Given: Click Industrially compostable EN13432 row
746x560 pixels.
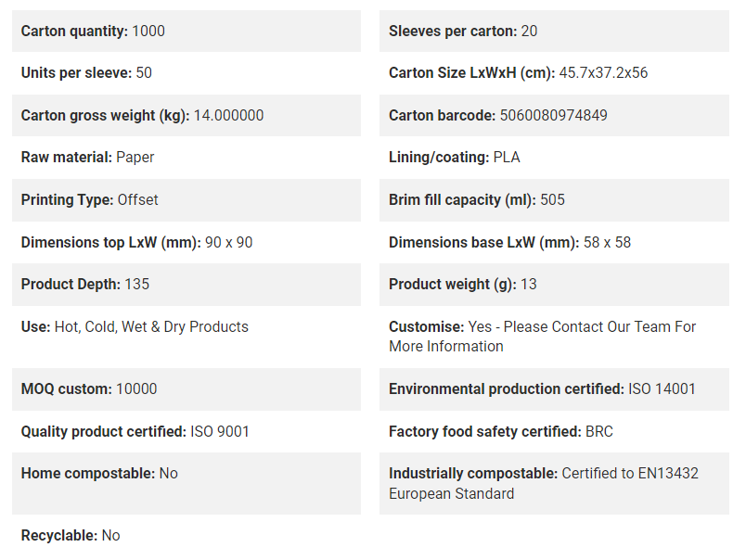Looking at the screenshot, I should (554, 483).
